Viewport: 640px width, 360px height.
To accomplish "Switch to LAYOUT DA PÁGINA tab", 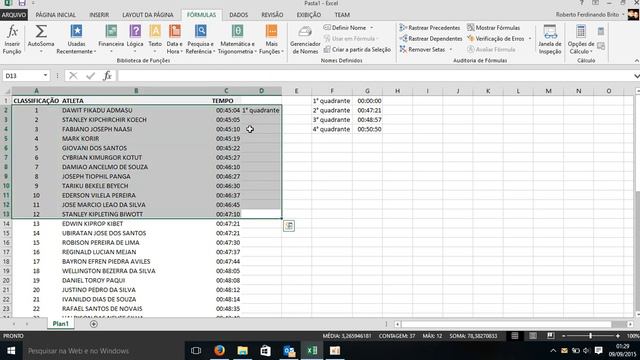I will pyautogui.click(x=148, y=15).
